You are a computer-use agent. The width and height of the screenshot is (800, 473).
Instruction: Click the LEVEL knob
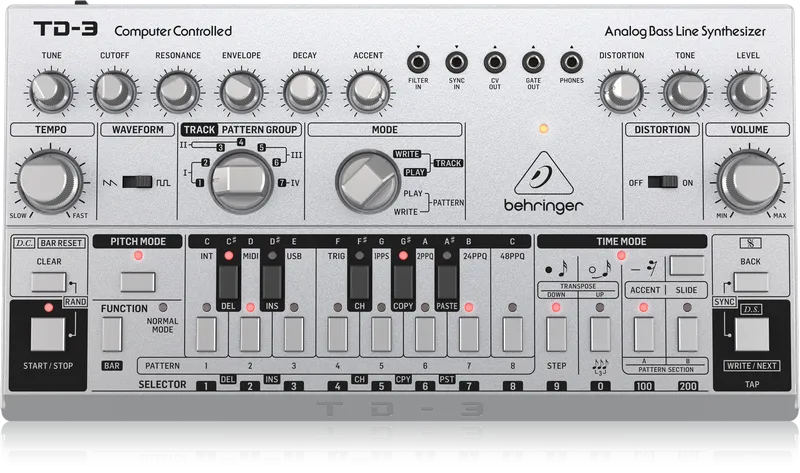coord(748,92)
